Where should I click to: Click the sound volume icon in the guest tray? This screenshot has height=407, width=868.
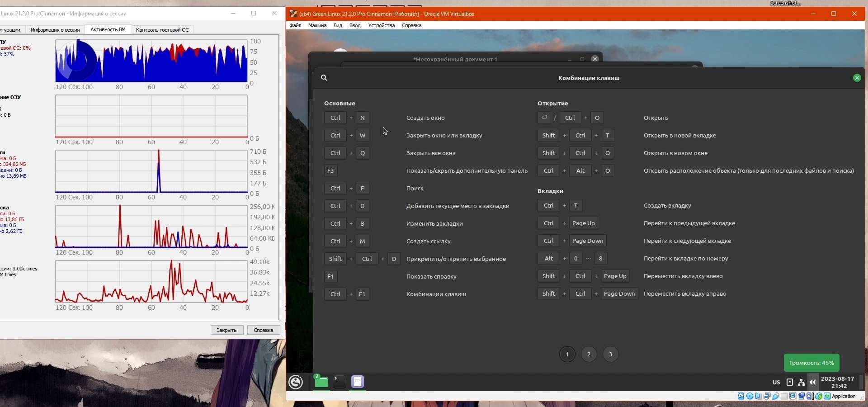tap(813, 382)
